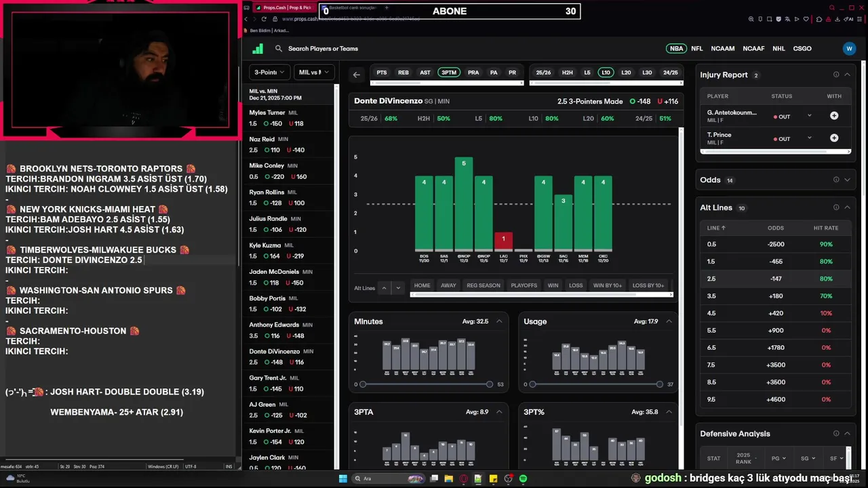The height and width of the screenshot is (488, 868).
Task: Switch to NBA league tab
Action: tap(677, 49)
